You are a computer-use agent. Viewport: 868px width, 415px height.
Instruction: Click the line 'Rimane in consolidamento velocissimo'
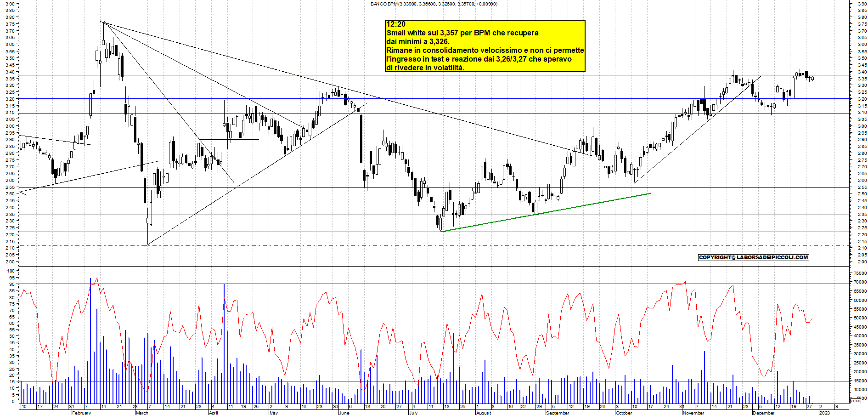485,50
